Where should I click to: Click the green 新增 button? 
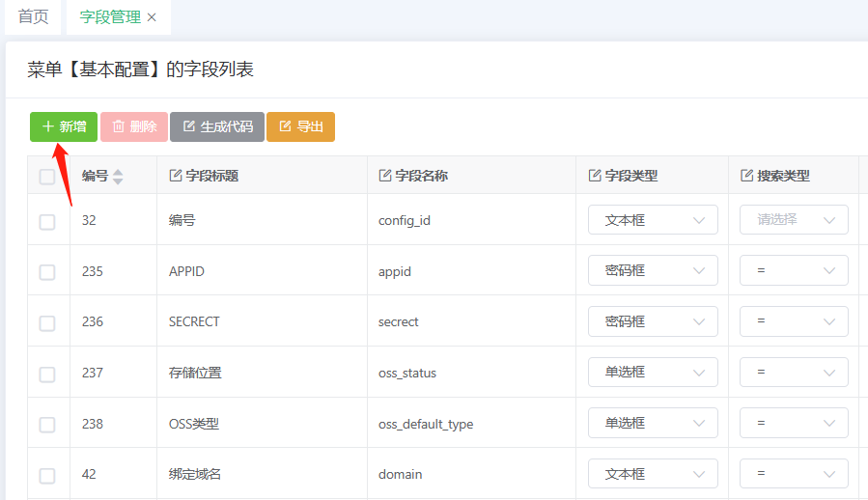tap(64, 126)
